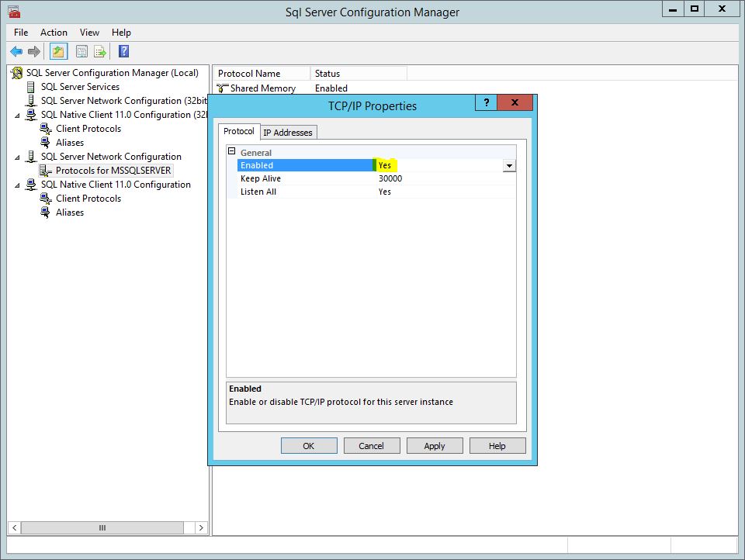
Task: Click the SQL Server Services icon
Action: coord(31,87)
